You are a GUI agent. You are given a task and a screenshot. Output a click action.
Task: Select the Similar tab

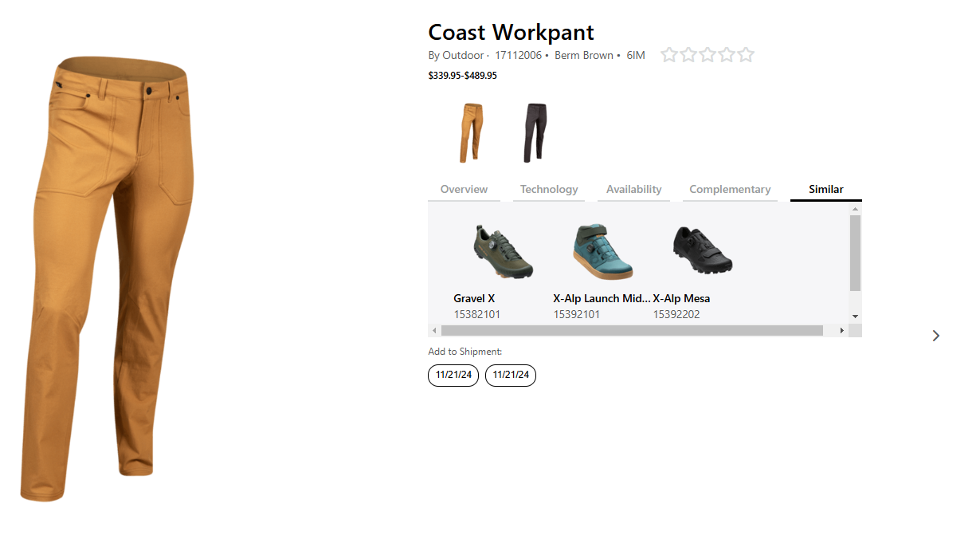826,190
